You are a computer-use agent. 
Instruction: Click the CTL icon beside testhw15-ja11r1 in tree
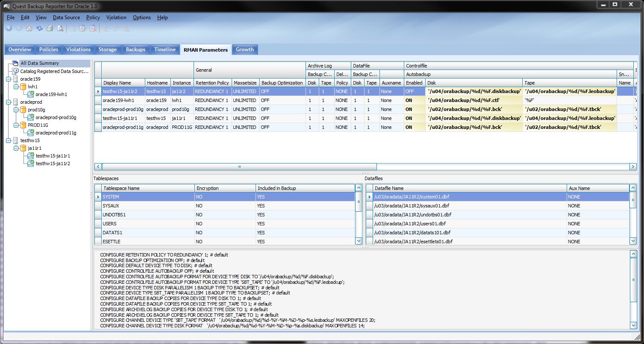pyautogui.click(x=31, y=156)
